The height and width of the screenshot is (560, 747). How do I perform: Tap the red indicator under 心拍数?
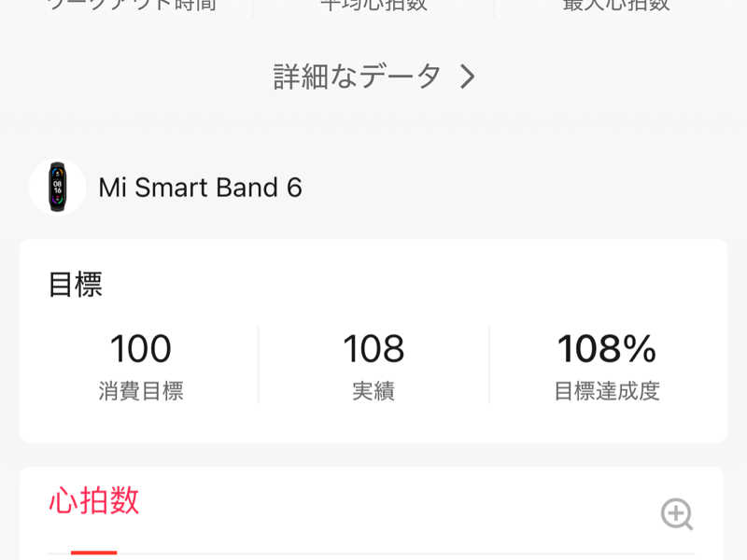click(x=94, y=553)
